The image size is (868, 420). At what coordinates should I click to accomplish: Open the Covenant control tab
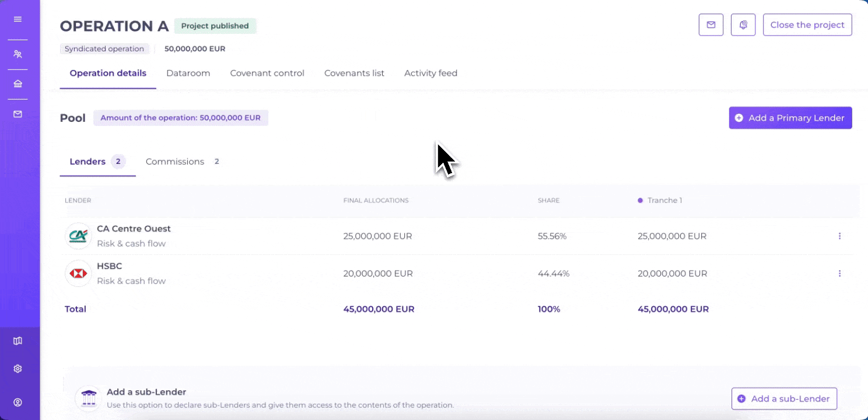coord(267,73)
